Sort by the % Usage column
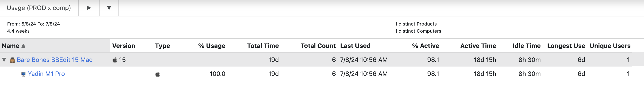 click(x=212, y=46)
